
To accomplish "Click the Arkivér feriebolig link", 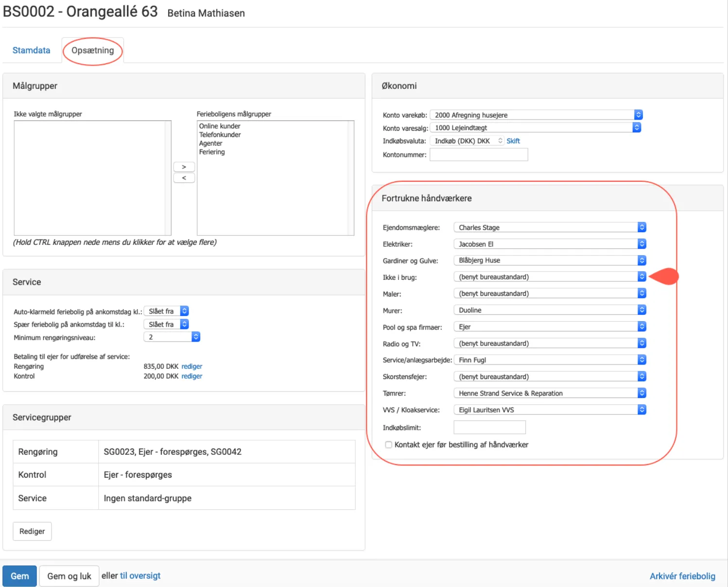I will [x=682, y=576].
